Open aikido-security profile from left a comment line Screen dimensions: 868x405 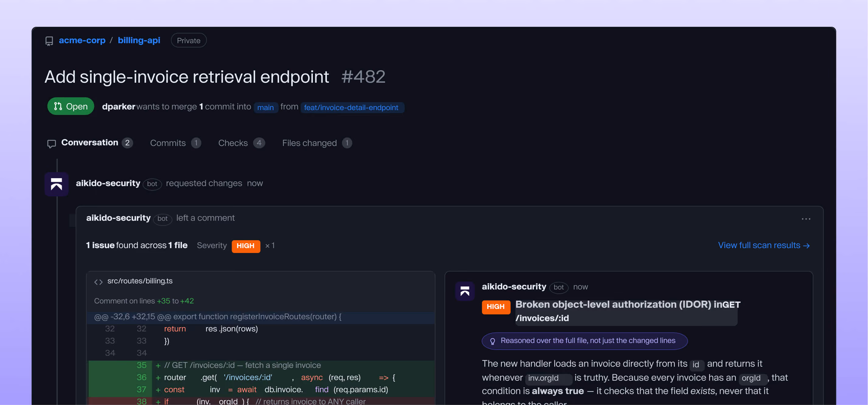pos(118,218)
